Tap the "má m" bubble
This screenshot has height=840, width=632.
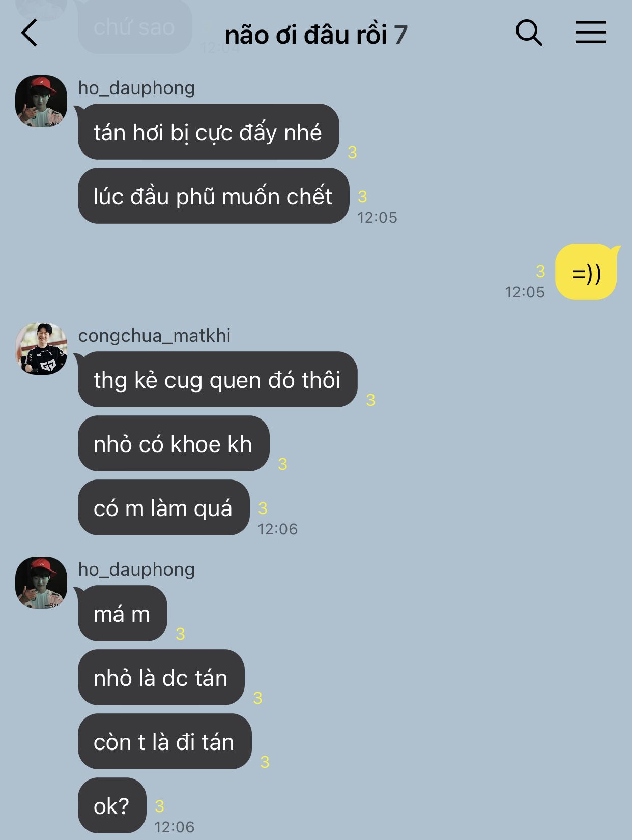click(x=122, y=613)
